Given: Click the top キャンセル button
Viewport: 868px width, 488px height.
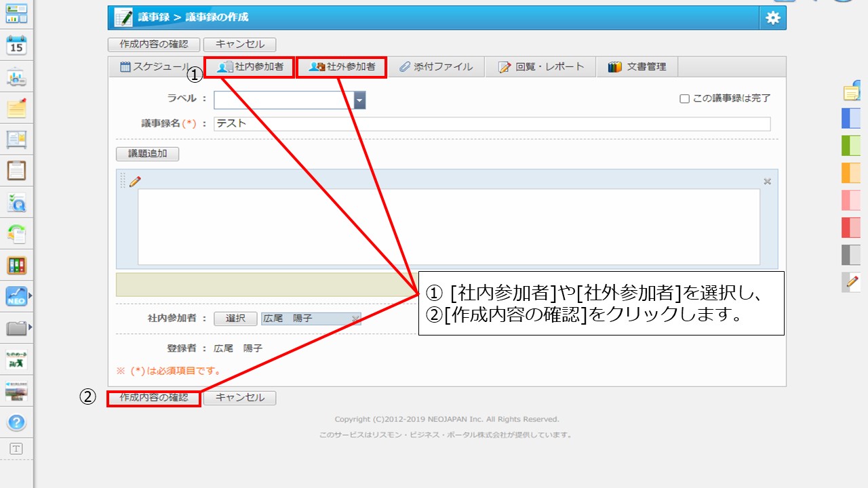Looking at the screenshot, I should click(x=239, y=45).
